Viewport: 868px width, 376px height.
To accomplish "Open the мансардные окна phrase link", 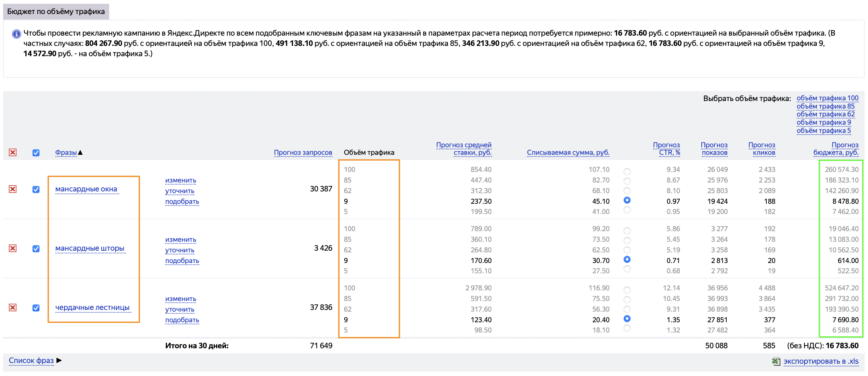I will coord(86,189).
